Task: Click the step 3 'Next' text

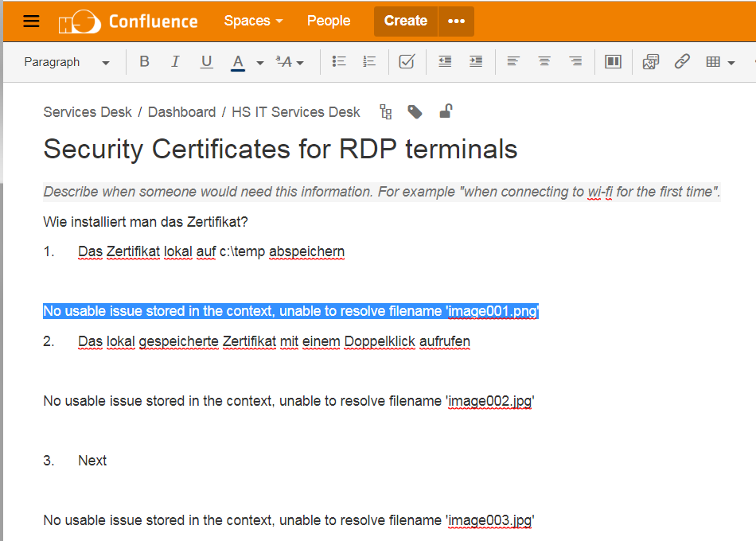Action: point(92,461)
